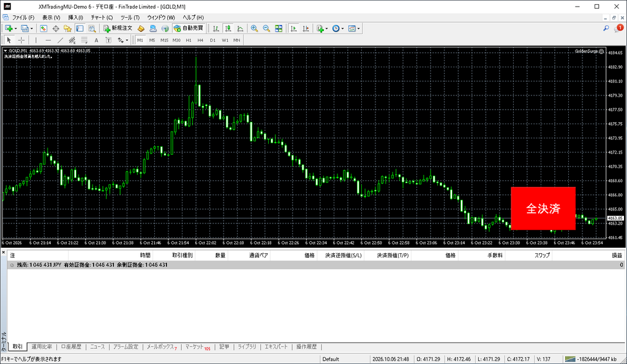Switch to the エキスパート tab
This screenshot has height=364, width=627.
click(x=276, y=347)
